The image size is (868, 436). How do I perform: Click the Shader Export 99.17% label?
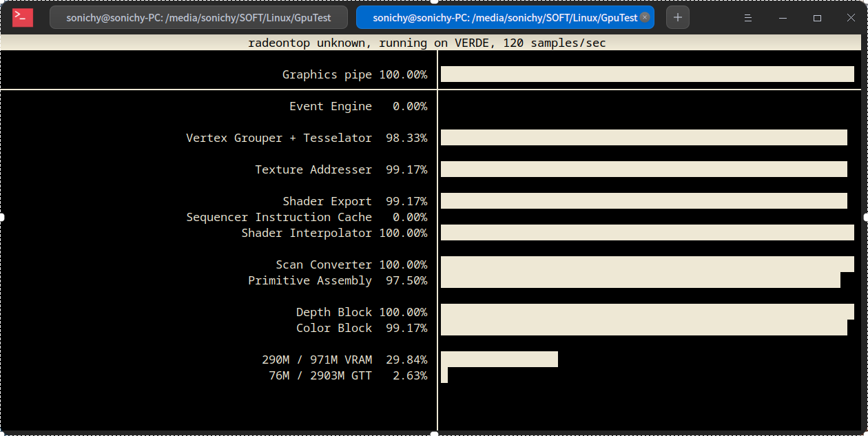[355, 201]
